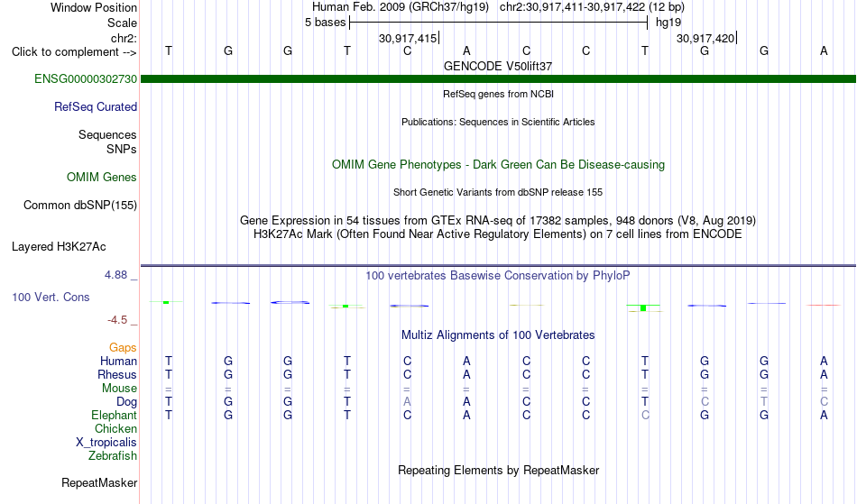This screenshot has height=504, width=857.
Task: Click the Window Position label
Action: point(94,7)
